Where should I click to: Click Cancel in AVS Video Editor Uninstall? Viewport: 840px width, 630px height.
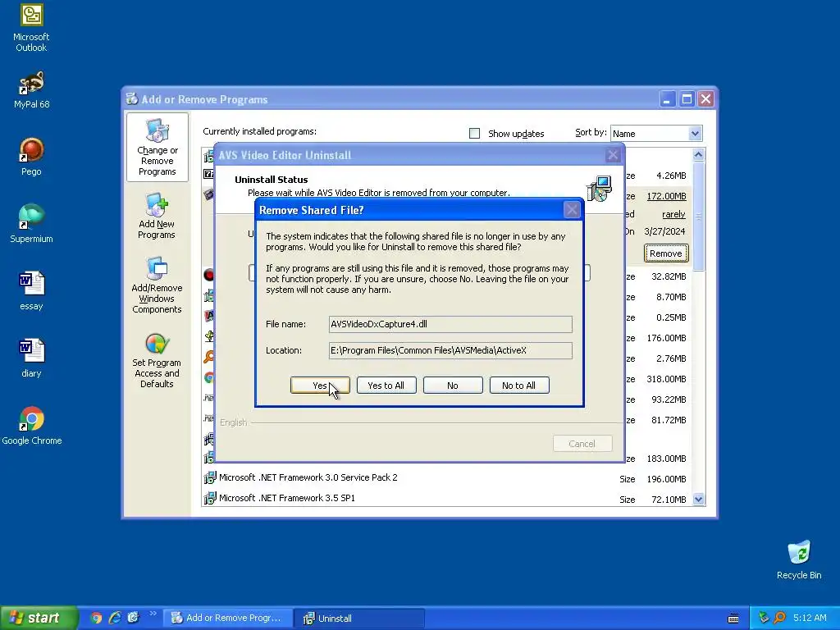tap(582, 444)
